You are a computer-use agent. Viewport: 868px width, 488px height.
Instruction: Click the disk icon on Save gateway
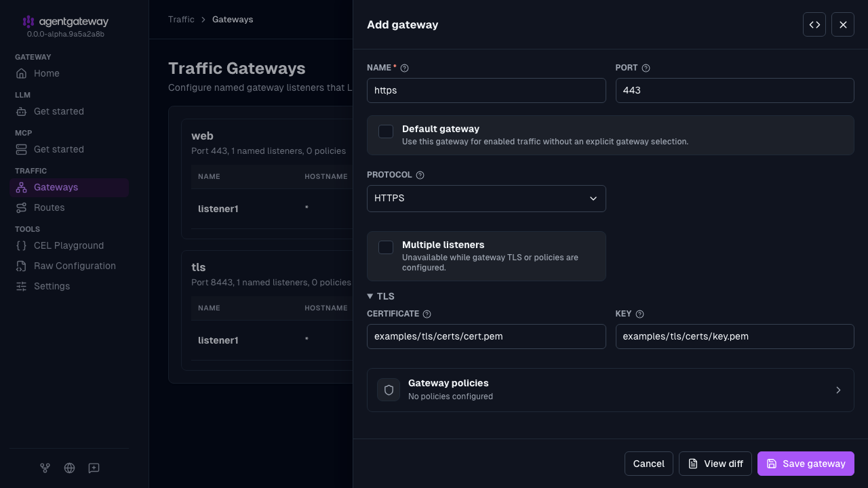click(x=772, y=464)
